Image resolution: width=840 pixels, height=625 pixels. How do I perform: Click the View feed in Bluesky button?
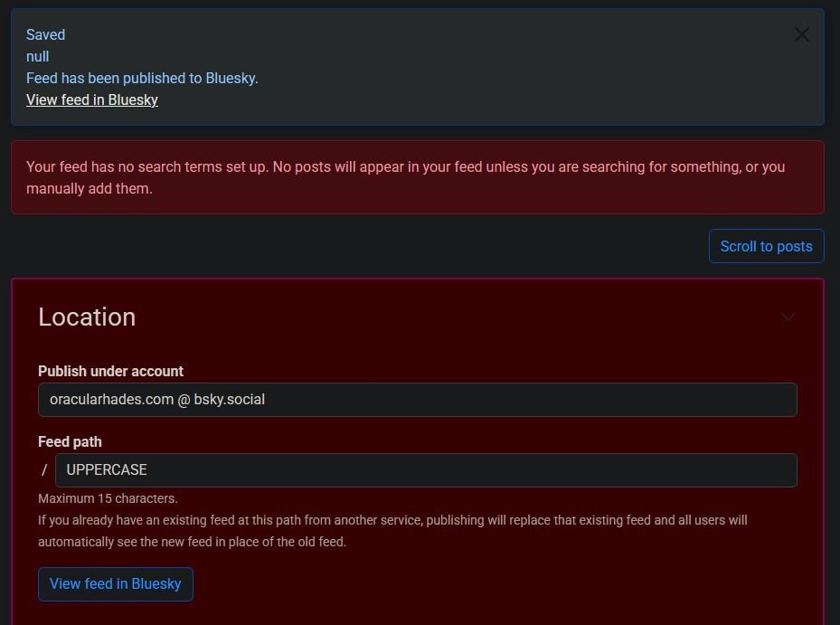click(115, 583)
